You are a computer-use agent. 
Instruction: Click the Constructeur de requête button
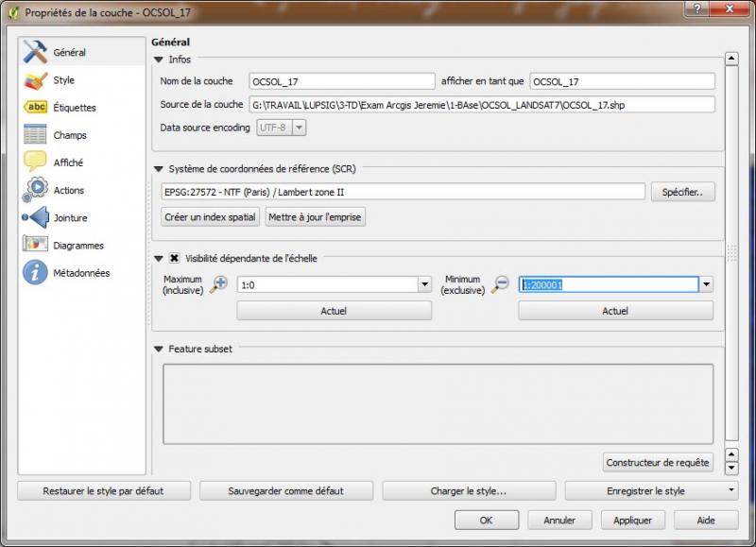click(x=658, y=462)
